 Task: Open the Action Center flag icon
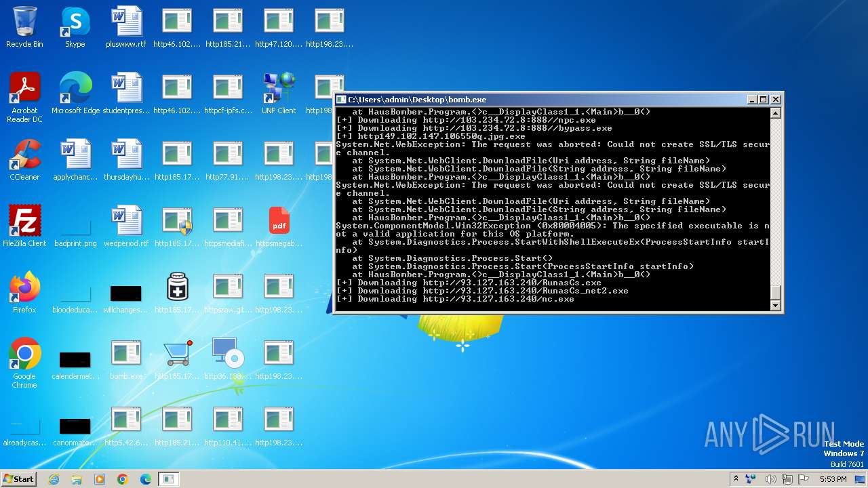pyautogui.click(x=804, y=479)
